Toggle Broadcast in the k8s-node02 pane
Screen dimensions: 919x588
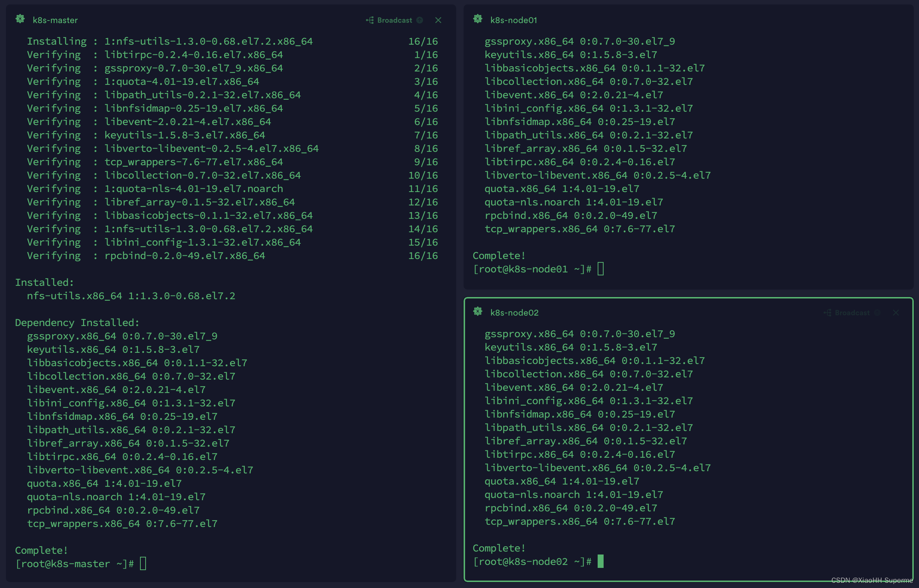pyautogui.click(x=847, y=313)
